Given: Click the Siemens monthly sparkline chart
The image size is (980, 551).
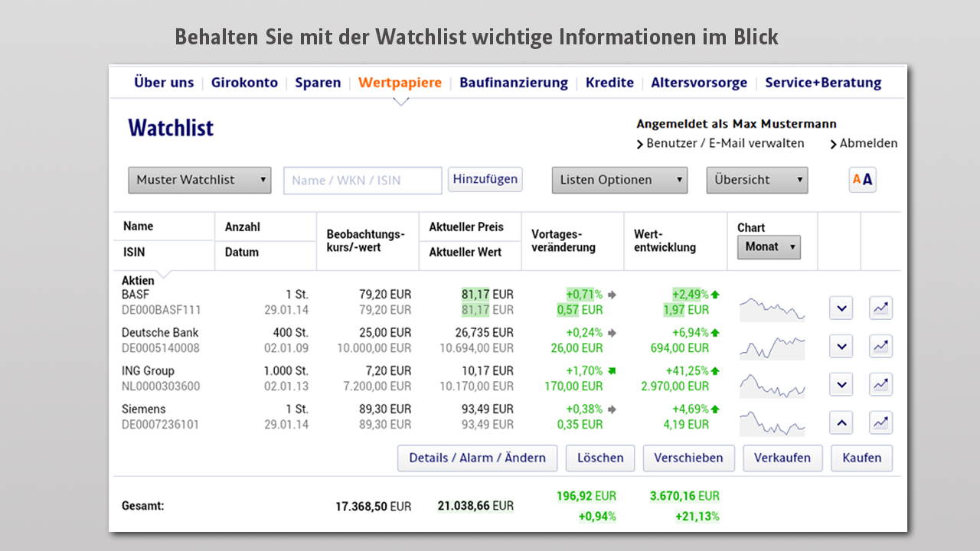Looking at the screenshot, I should tap(772, 422).
